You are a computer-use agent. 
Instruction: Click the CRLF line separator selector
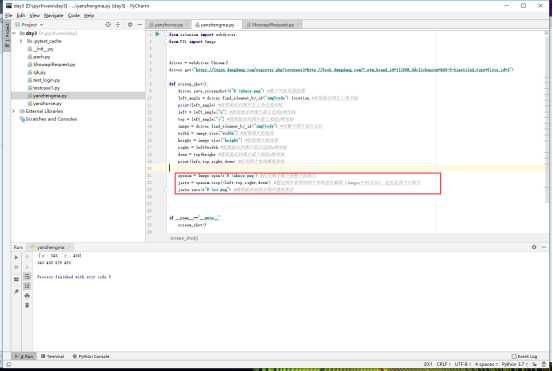pos(443,364)
